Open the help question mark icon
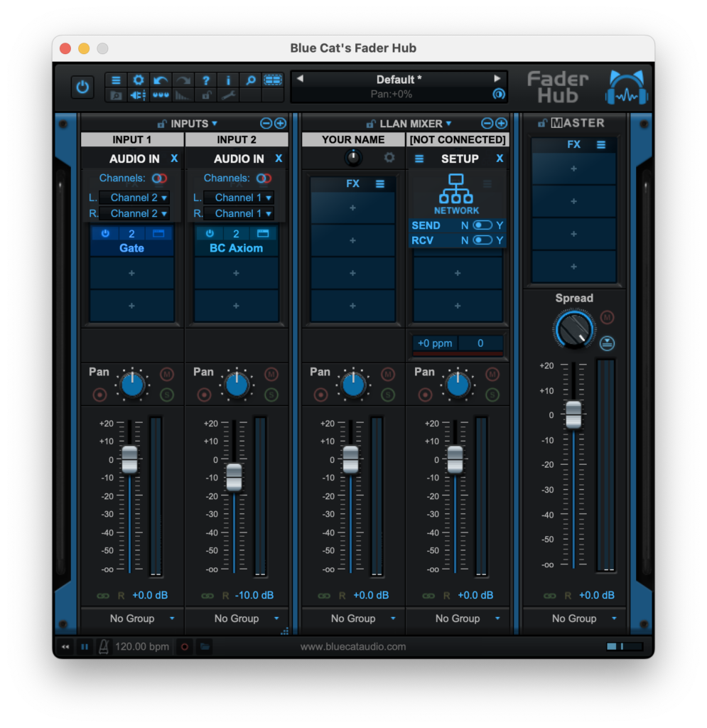The image size is (707, 728). pos(205,80)
